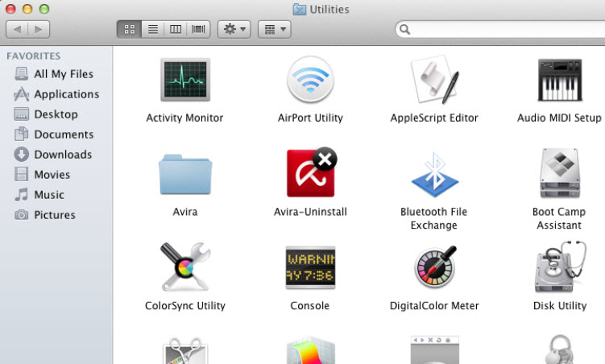Screen dimensions: 605x364
Task: Click the "DigitalColor Meter" label
Action: coord(434,306)
